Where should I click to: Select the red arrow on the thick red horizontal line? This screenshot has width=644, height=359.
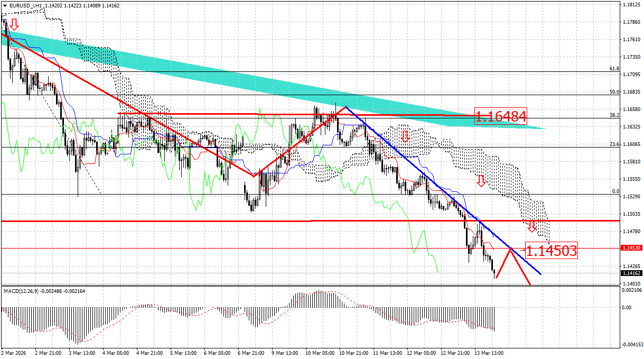[x=532, y=226]
